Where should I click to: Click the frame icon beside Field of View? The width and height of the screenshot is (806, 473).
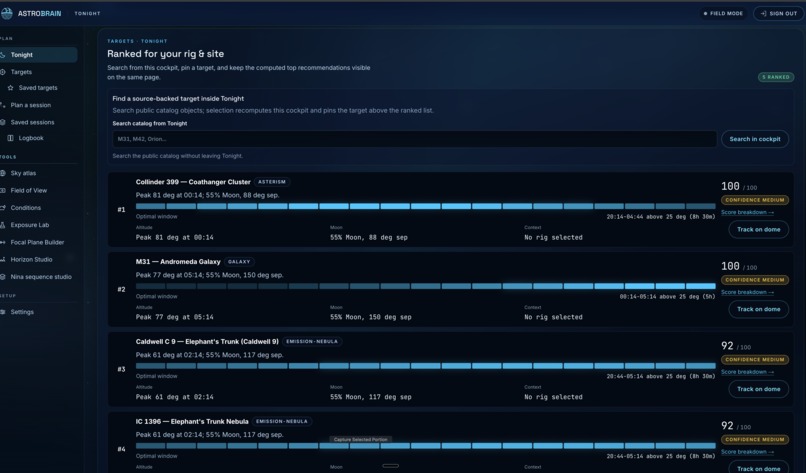[x=3, y=190]
